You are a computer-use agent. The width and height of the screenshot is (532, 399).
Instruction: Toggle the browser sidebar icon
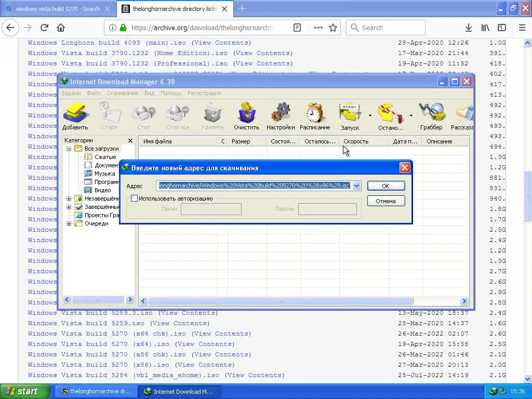tap(502, 28)
